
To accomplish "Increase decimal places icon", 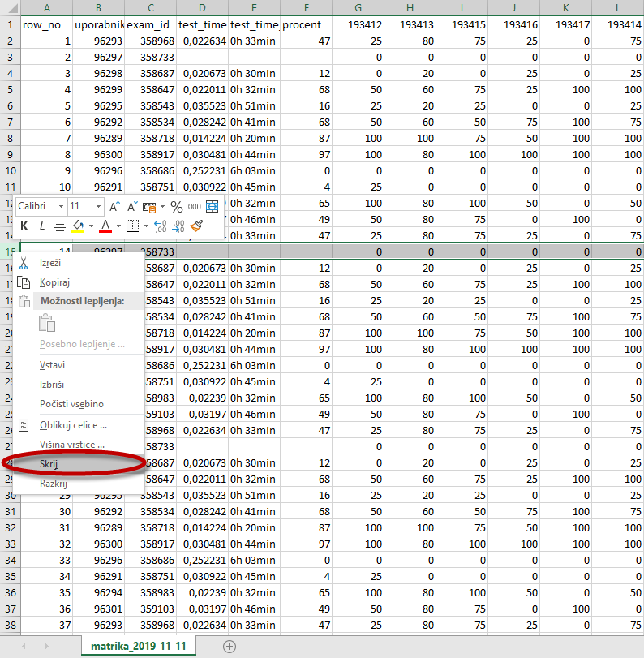I will [x=161, y=226].
